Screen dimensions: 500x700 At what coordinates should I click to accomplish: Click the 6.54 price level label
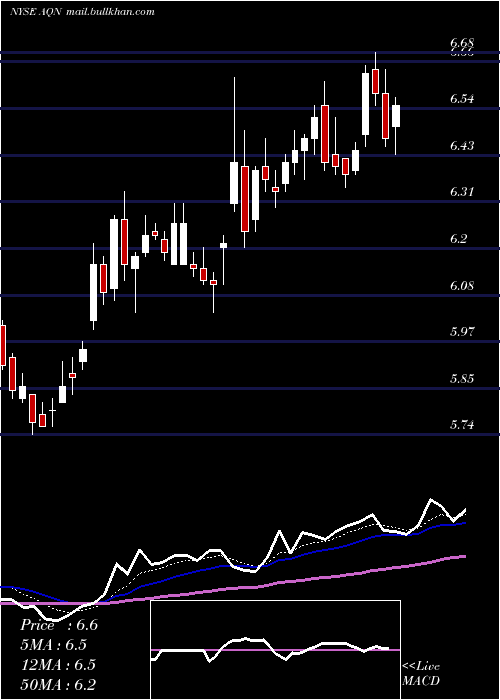(462, 99)
